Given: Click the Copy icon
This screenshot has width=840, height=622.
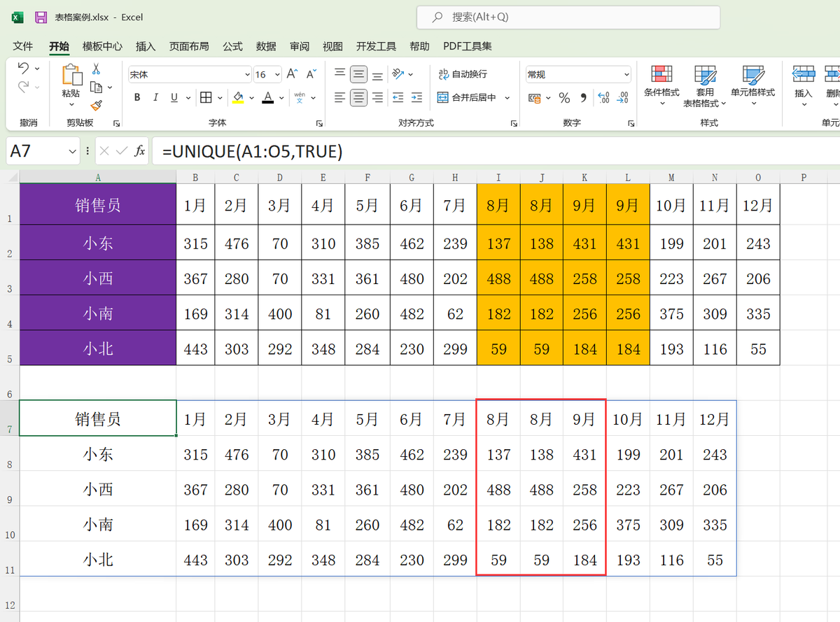Looking at the screenshot, I should (x=96, y=87).
